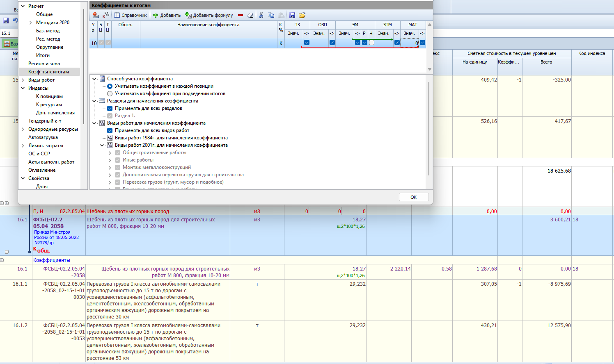Open the Округление settings section
Screen dimensions: 614x364
tap(50, 47)
